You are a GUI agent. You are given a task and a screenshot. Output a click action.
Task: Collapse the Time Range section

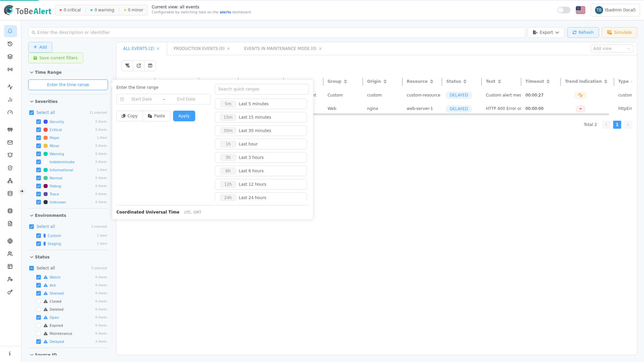click(x=32, y=72)
